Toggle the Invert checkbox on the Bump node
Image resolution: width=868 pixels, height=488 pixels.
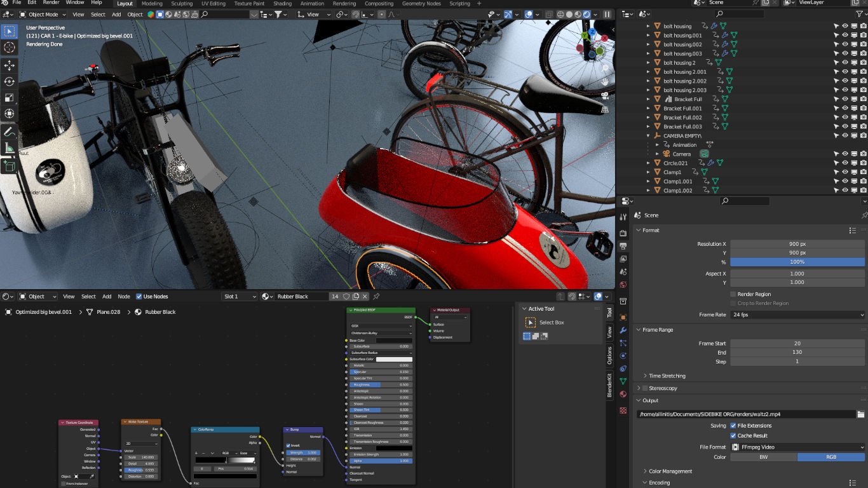[x=288, y=445]
